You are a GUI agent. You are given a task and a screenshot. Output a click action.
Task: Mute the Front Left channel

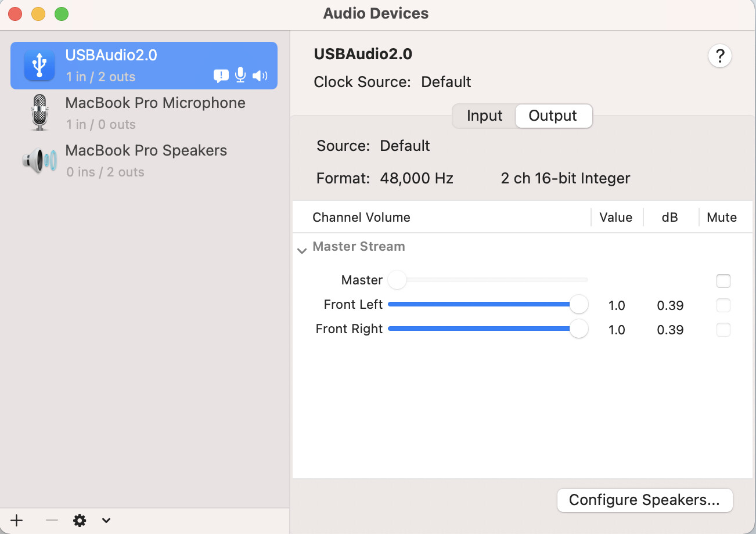click(723, 305)
